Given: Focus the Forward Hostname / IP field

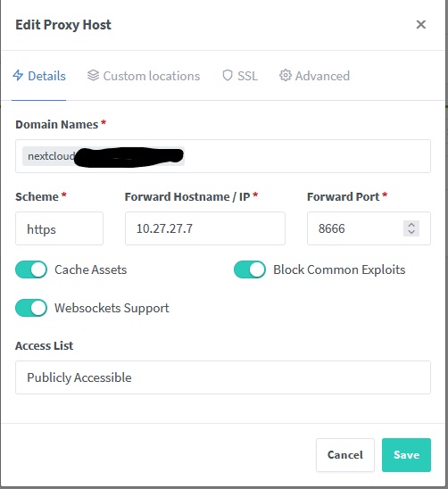Looking at the screenshot, I should tap(205, 228).
